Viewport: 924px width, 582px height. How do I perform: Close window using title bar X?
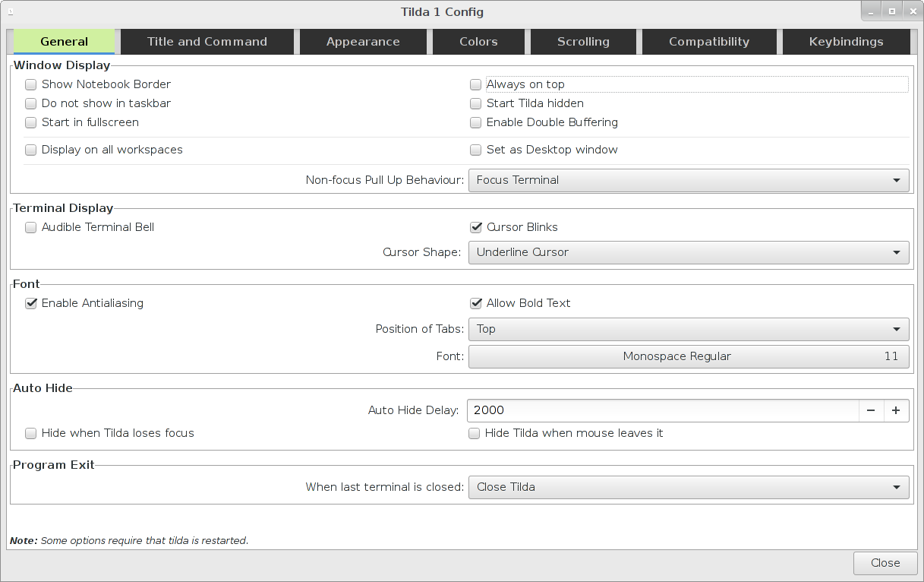pos(912,11)
